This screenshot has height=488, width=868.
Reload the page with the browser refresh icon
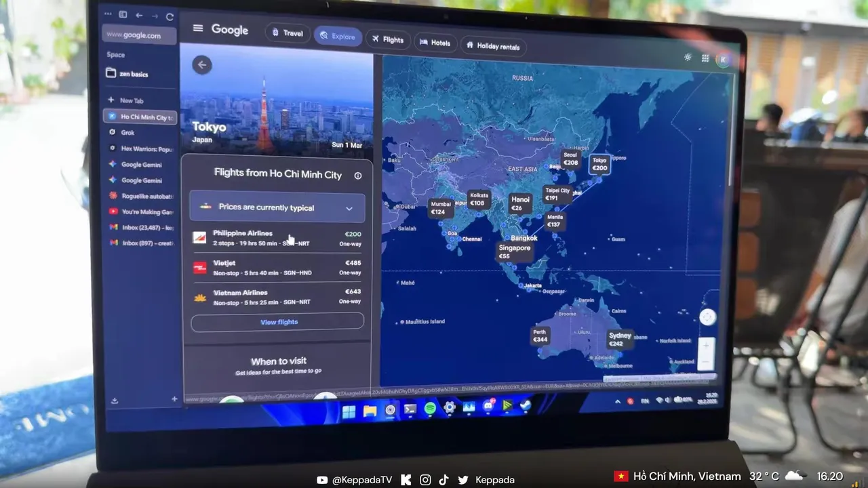pos(170,16)
